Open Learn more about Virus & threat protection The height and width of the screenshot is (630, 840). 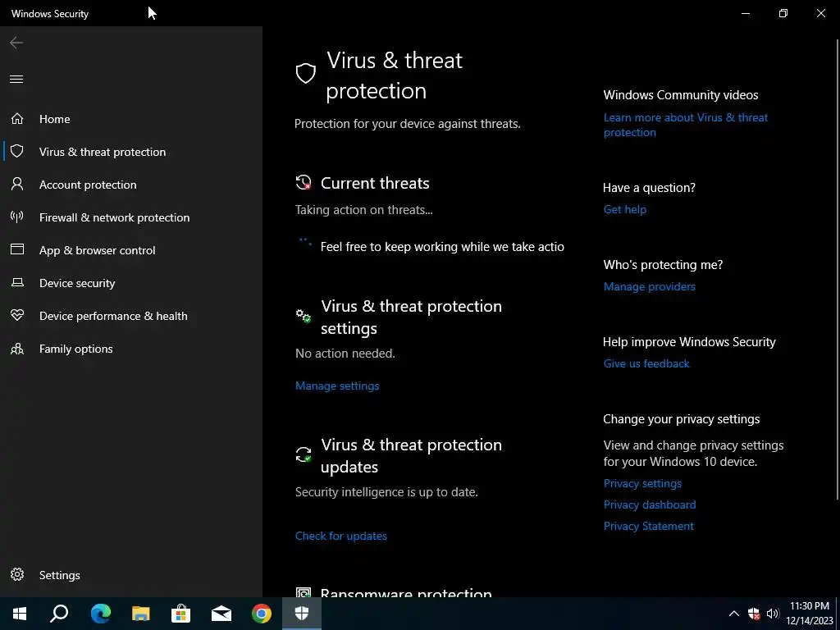click(x=685, y=125)
